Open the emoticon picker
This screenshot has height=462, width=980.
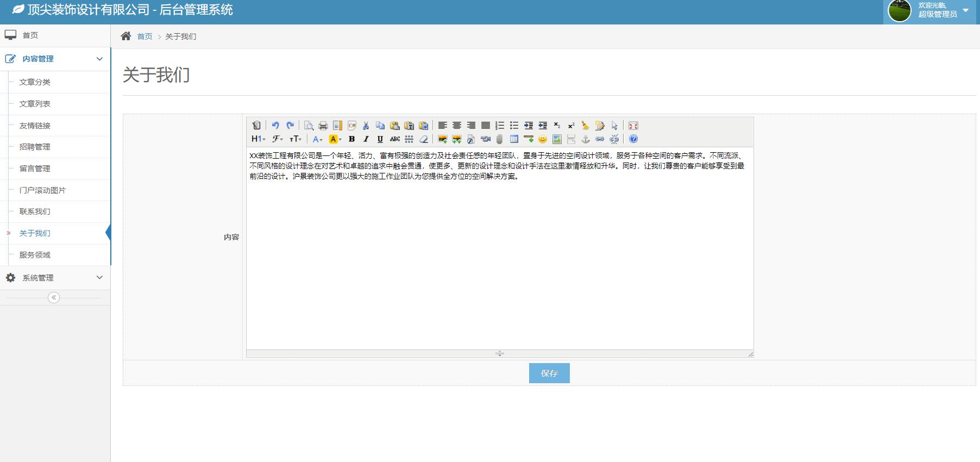coord(543,139)
